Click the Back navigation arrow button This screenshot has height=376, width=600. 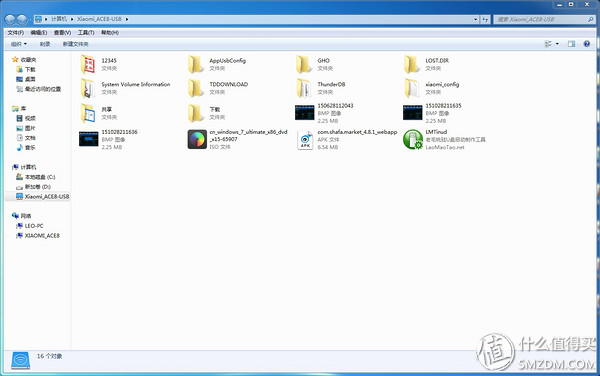point(10,19)
